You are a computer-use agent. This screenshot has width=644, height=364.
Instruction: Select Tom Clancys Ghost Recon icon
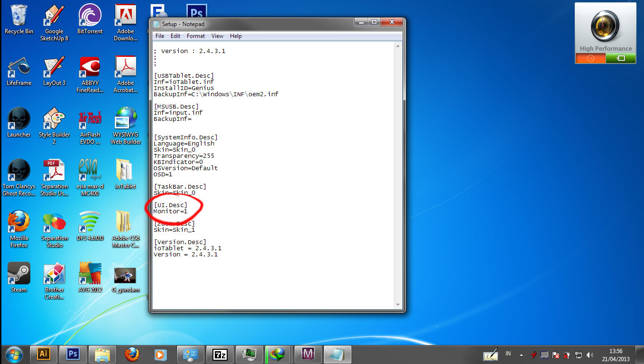[19, 178]
